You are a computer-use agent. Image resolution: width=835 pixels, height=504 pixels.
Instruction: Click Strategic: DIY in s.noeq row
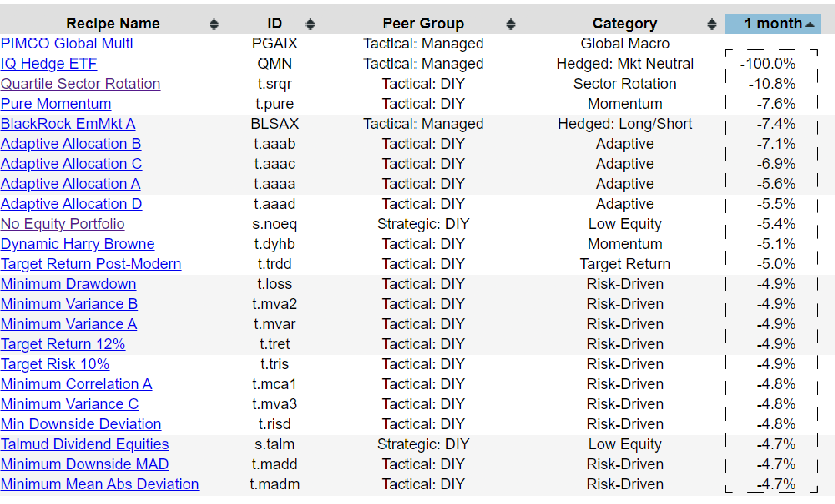pyautogui.click(x=423, y=224)
